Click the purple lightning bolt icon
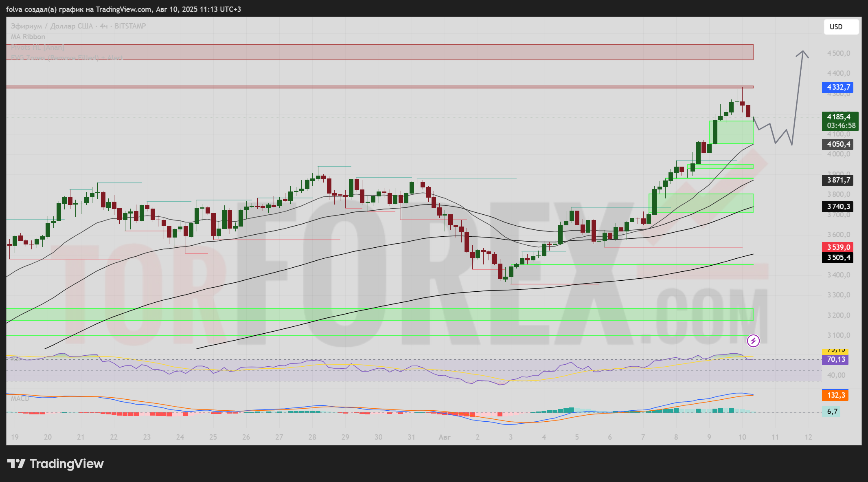 [753, 341]
